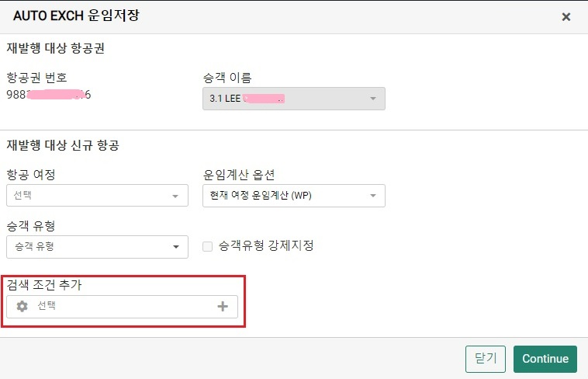Screen dimensions: 588x379
Task: Click the 승객유형 강제지정 label text
Action: point(266,245)
